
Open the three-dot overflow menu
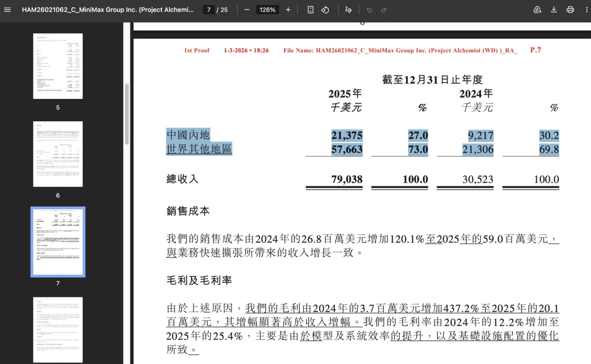[x=587, y=9]
